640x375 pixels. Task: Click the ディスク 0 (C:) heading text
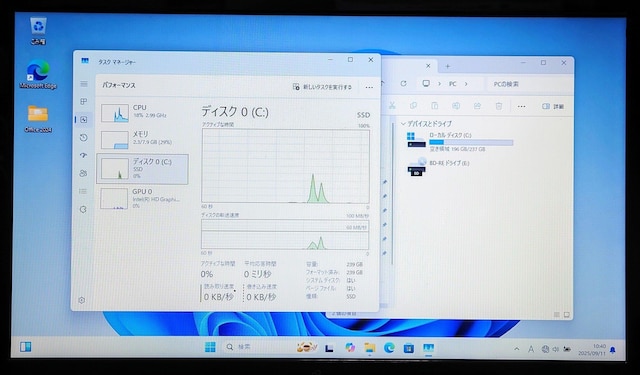235,111
